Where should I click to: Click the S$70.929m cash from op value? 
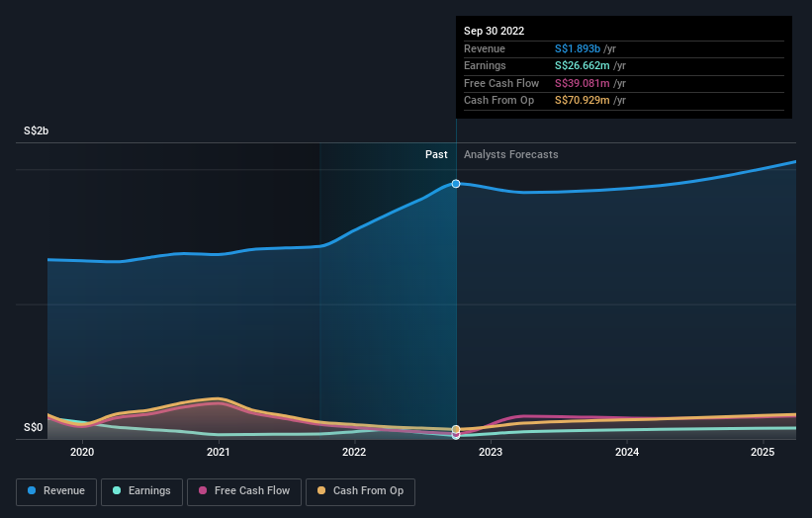[x=583, y=101]
